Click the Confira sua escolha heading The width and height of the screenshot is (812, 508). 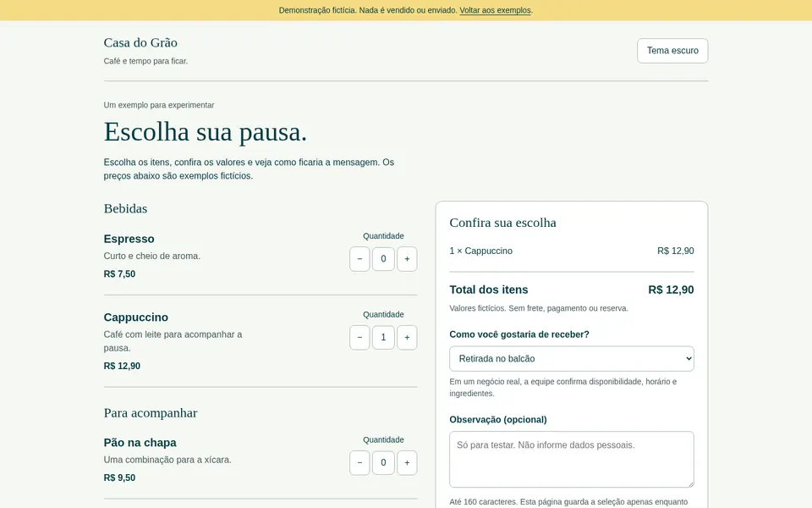pyautogui.click(x=502, y=223)
